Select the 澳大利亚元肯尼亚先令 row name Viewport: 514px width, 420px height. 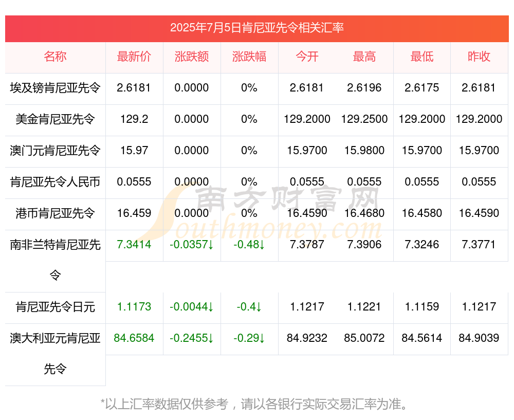tap(55, 353)
